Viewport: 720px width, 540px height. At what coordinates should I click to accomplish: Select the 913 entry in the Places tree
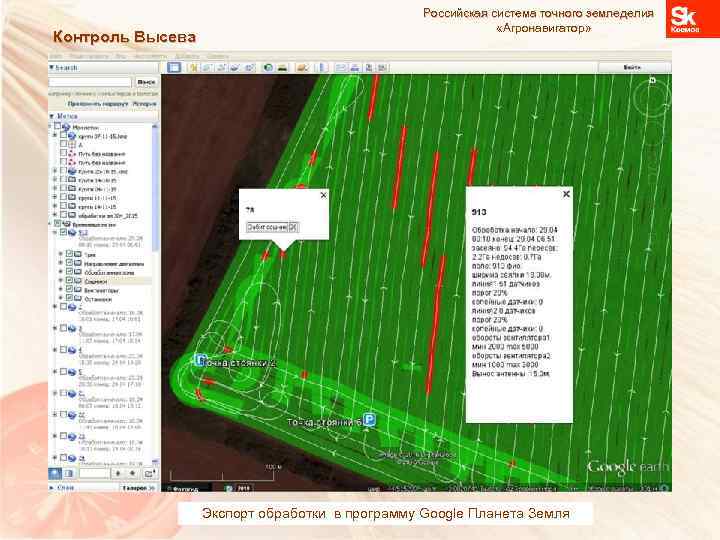[83, 233]
